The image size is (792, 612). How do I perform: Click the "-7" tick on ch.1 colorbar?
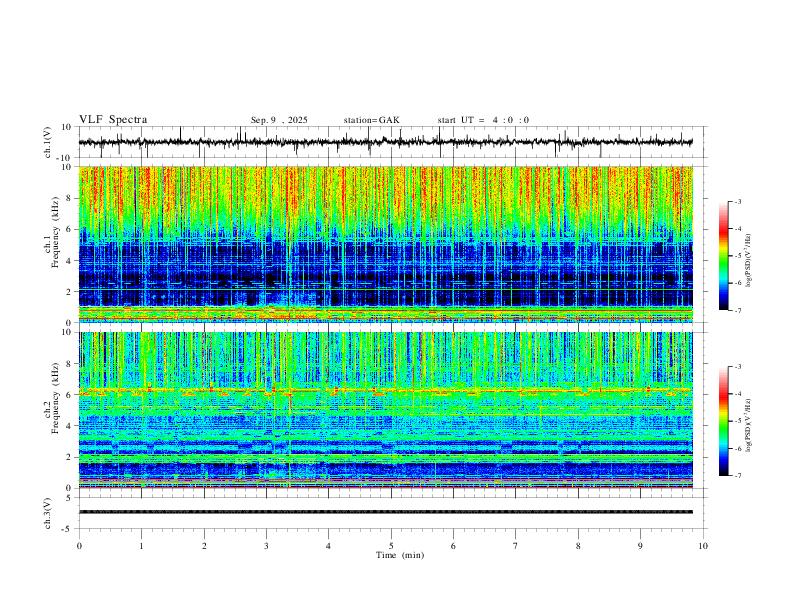tap(737, 310)
